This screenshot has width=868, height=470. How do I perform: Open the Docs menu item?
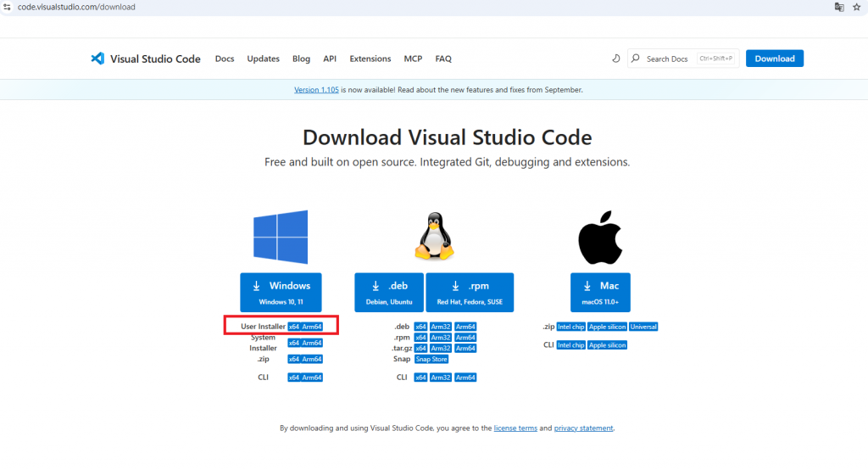225,59
